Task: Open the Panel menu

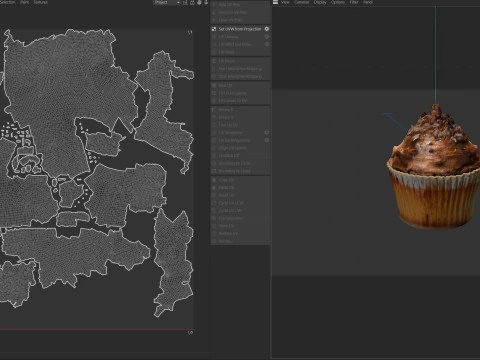Action: (368, 2)
